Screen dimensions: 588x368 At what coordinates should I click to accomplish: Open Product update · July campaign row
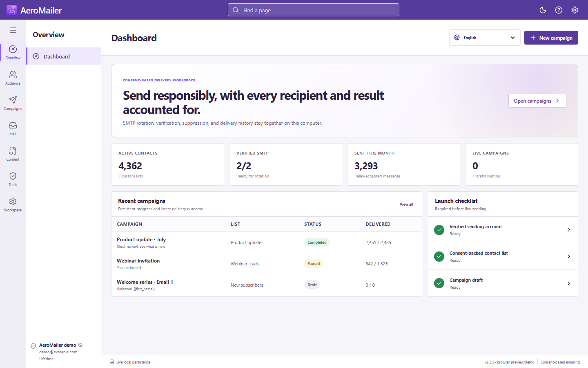click(267, 242)
